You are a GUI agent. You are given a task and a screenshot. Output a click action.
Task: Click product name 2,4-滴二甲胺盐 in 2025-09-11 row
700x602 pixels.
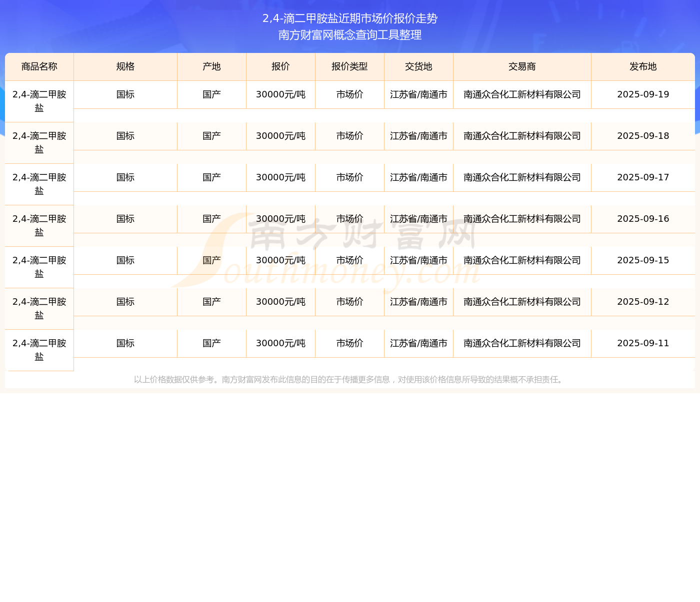pos(39,350)
